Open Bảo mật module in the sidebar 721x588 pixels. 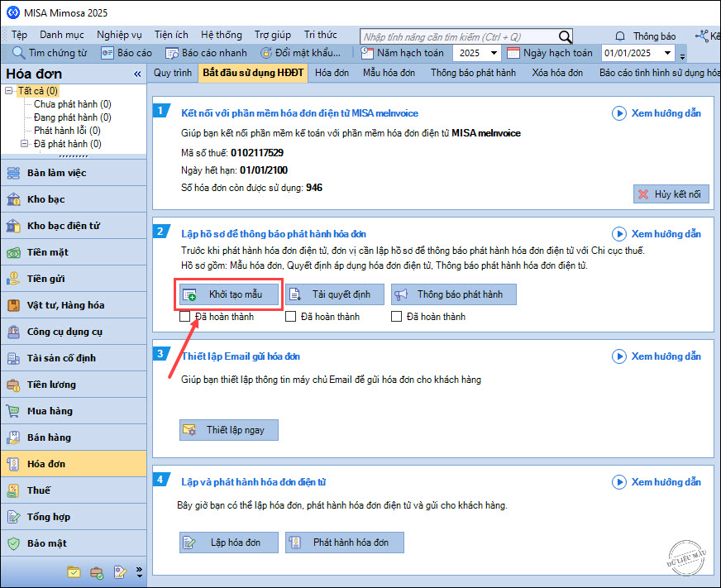tap(74, 543)
